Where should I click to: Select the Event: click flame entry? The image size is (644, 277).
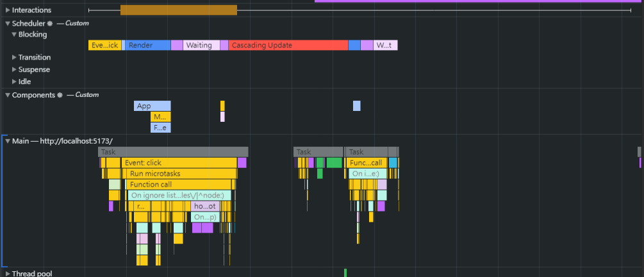coord(179,163)
